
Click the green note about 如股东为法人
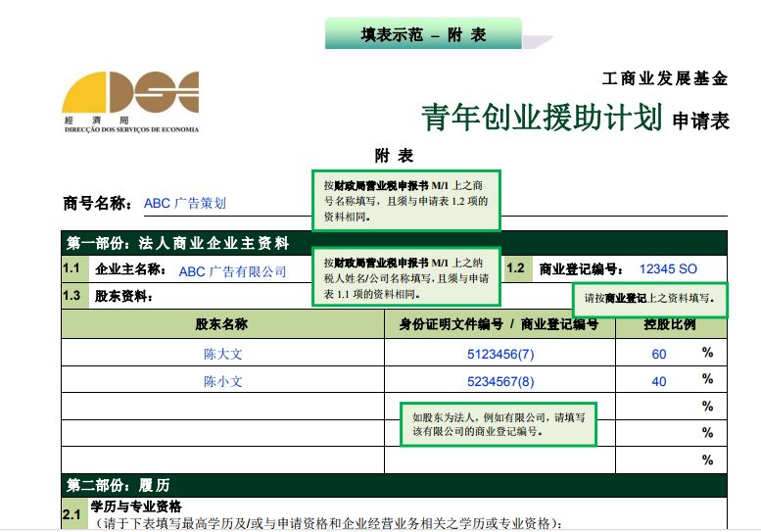499,423
